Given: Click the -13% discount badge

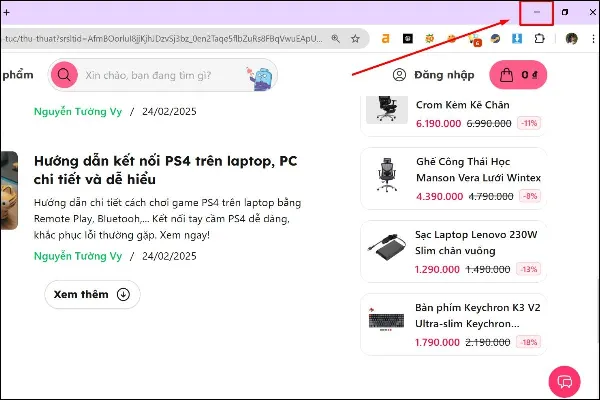Looking at the screenshot, I should click(528, 269).
